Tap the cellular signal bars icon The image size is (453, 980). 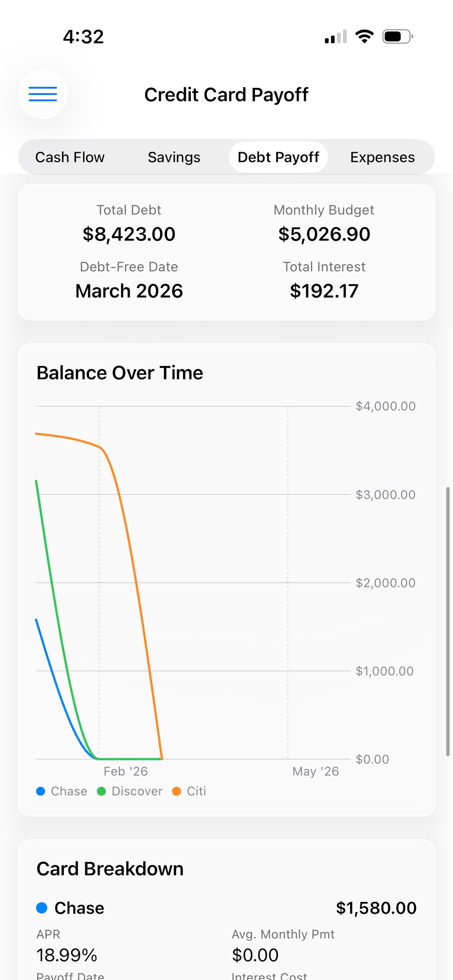point(336,36)
